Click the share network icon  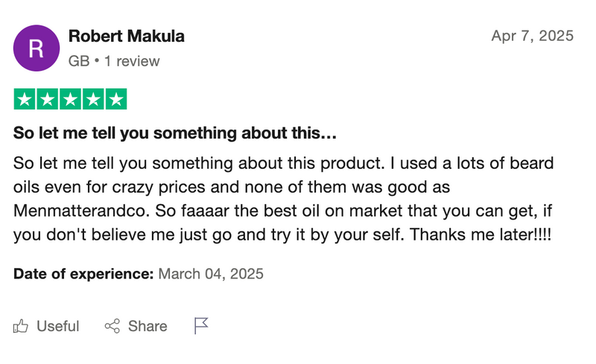[112, 326]
